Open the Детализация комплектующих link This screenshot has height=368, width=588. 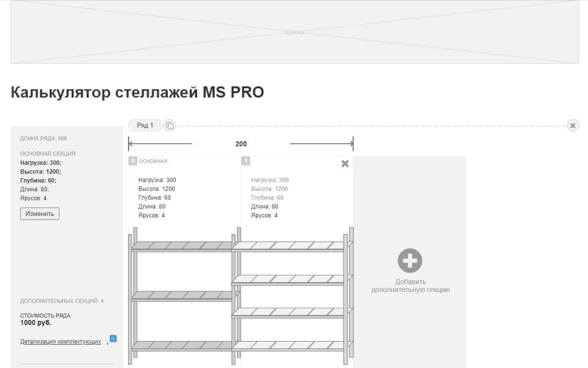61,342
